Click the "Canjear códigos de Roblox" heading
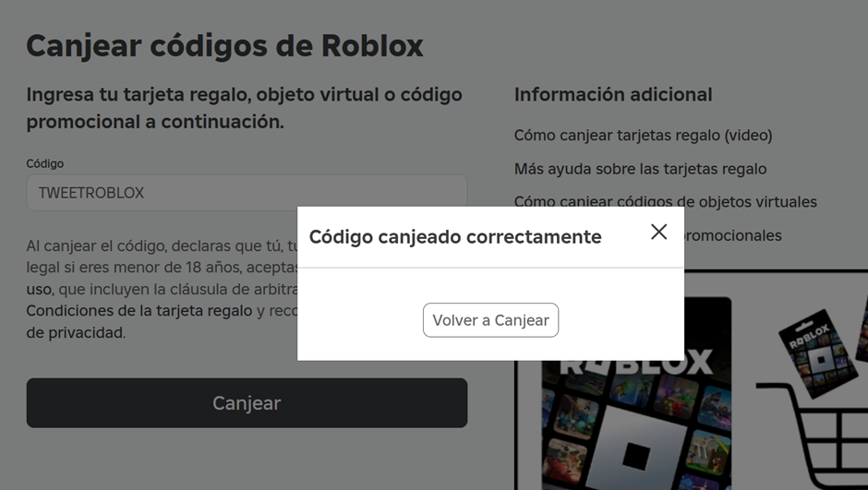This screenshot has height=490, width=868. [x=224, y=46]
